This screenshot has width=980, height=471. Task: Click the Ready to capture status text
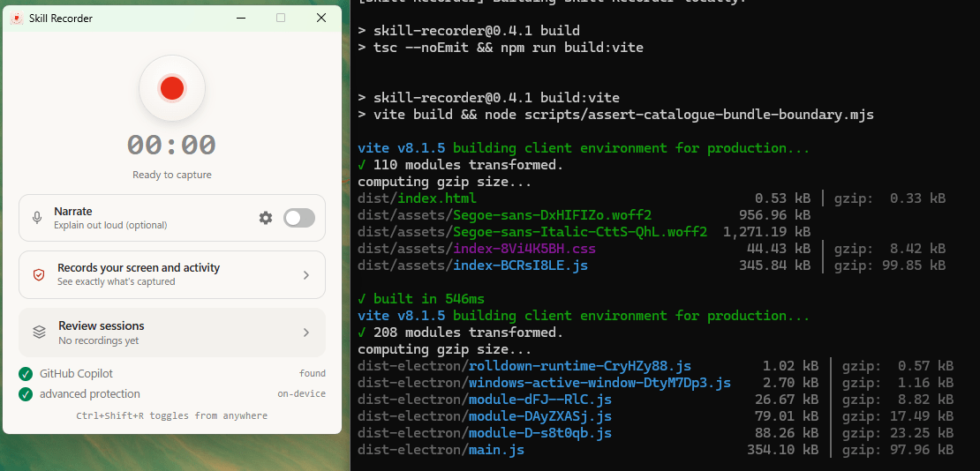point(172,175)
